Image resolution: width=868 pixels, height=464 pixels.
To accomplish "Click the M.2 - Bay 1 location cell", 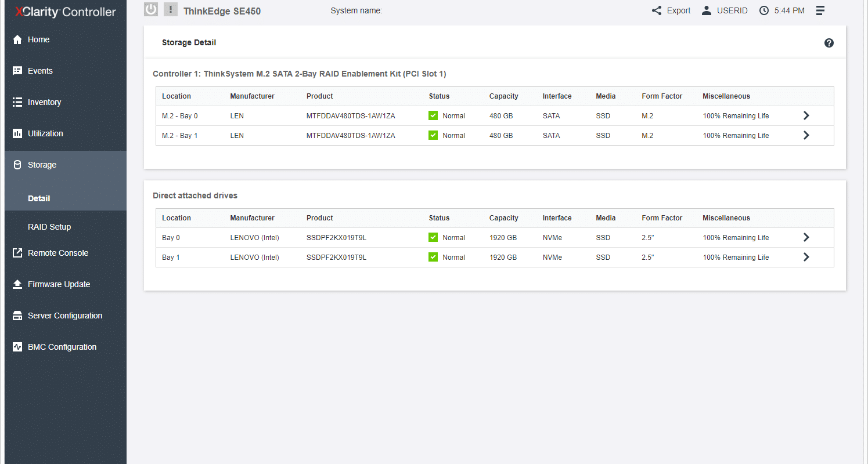I will 180,136.
